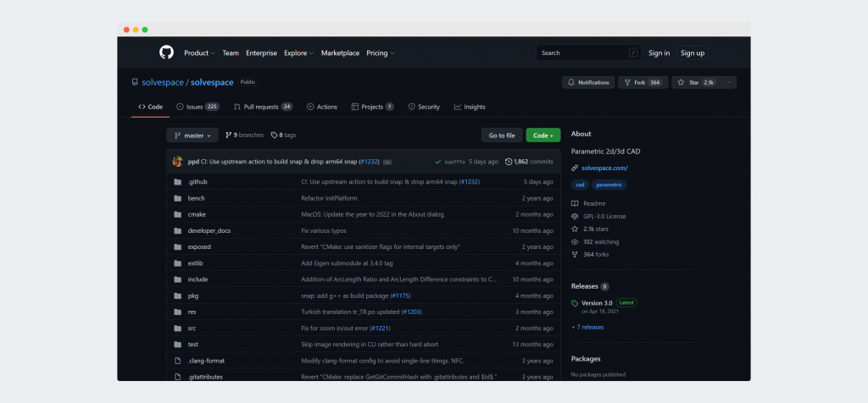
Task: Open the pkg folder
Action: pyautogui.click(x=192, y=295)
